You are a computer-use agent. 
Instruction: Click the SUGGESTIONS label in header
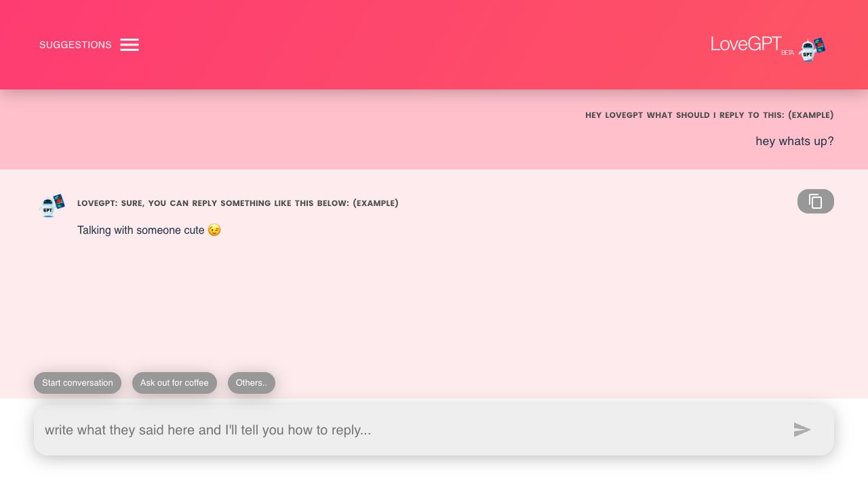[x=75, y=45]
